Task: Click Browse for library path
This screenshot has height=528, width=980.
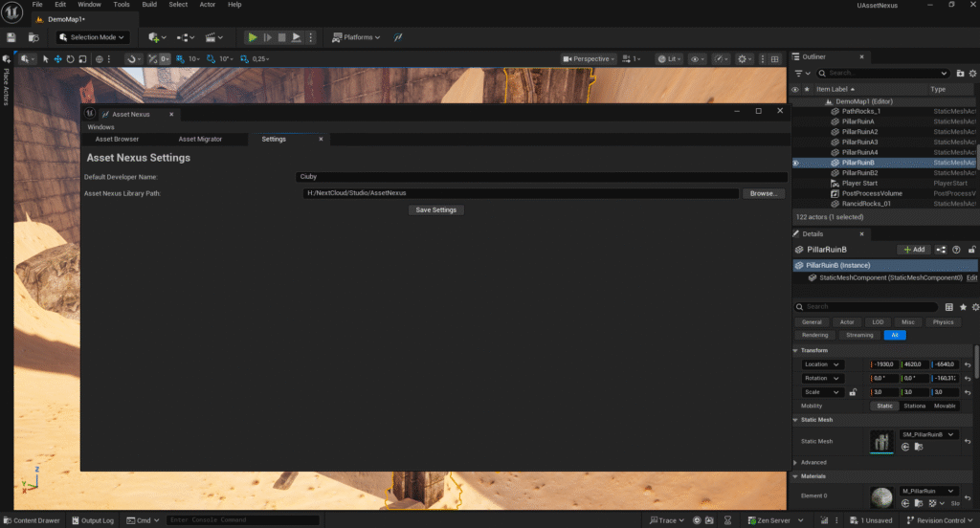Action: click(x=763, y=193)
